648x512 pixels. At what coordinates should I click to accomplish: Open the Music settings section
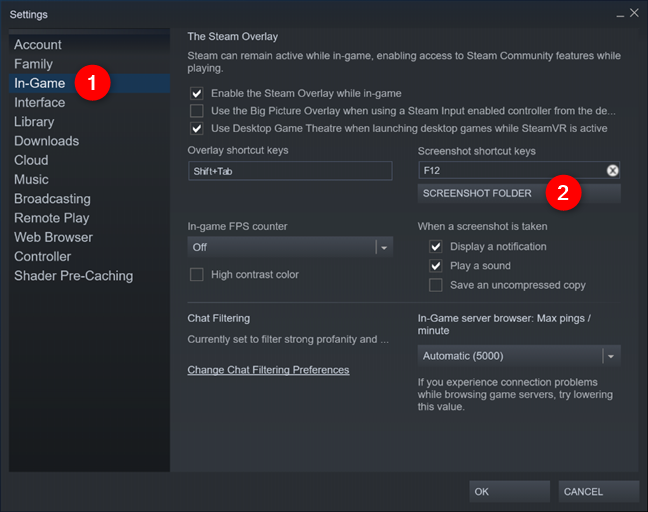(x=89, y=179)
